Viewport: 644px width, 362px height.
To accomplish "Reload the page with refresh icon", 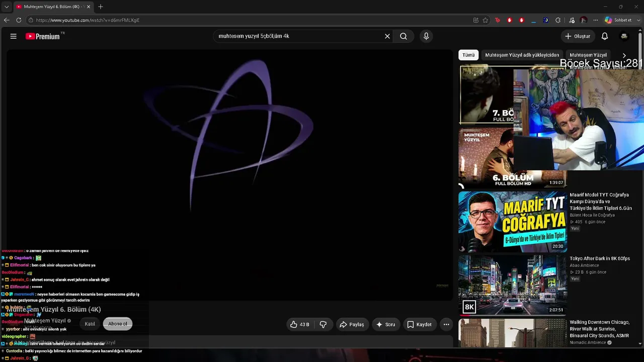I will [x=19, y=20].
